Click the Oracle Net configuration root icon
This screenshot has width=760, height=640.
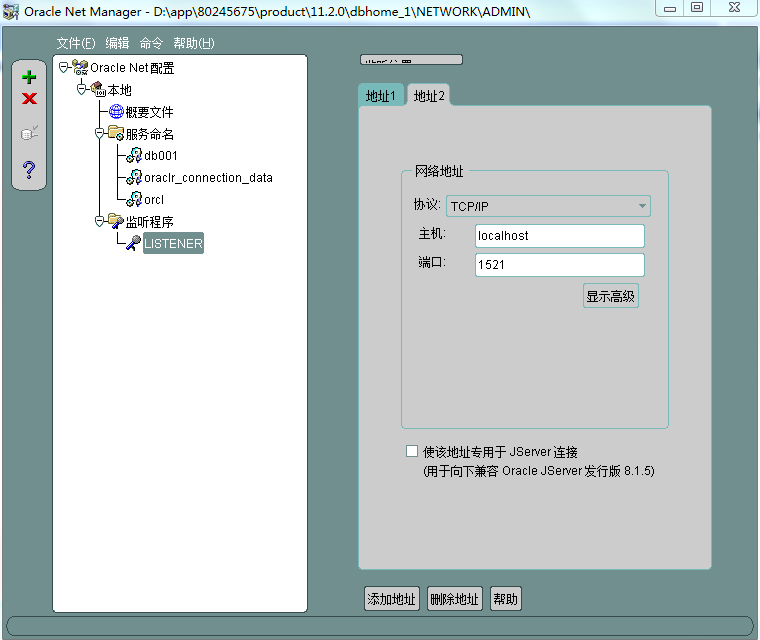80,67
